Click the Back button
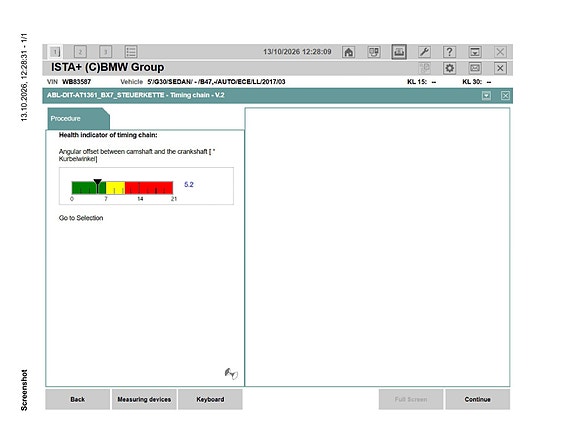Screen dimensions: 575x444 point(78,399)
